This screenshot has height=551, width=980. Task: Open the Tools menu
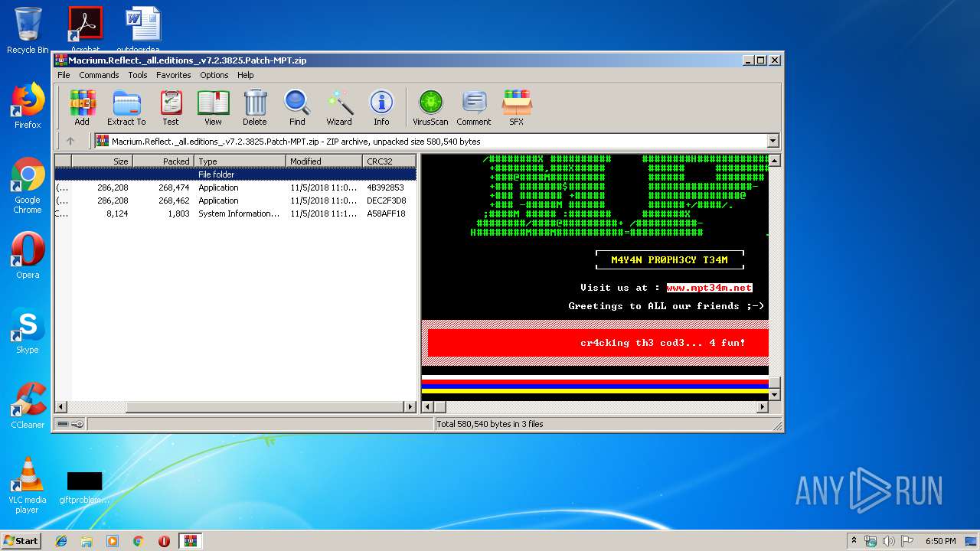click(x=138, y=75)
